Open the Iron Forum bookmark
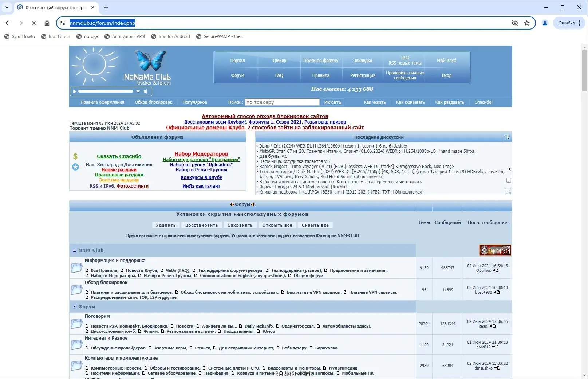This screenshot has height=379, width=588. coord(56,36)
